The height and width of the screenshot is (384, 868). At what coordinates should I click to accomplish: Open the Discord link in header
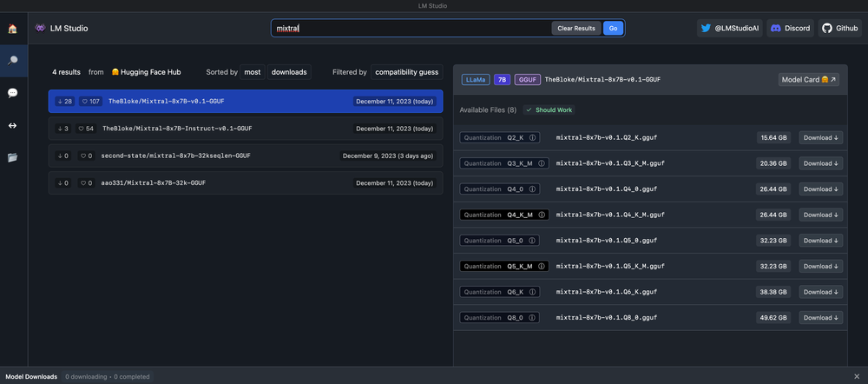[790, 29]
